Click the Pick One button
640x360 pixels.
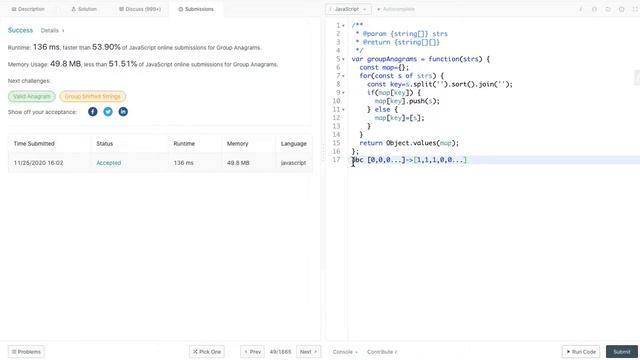[207, 352]
